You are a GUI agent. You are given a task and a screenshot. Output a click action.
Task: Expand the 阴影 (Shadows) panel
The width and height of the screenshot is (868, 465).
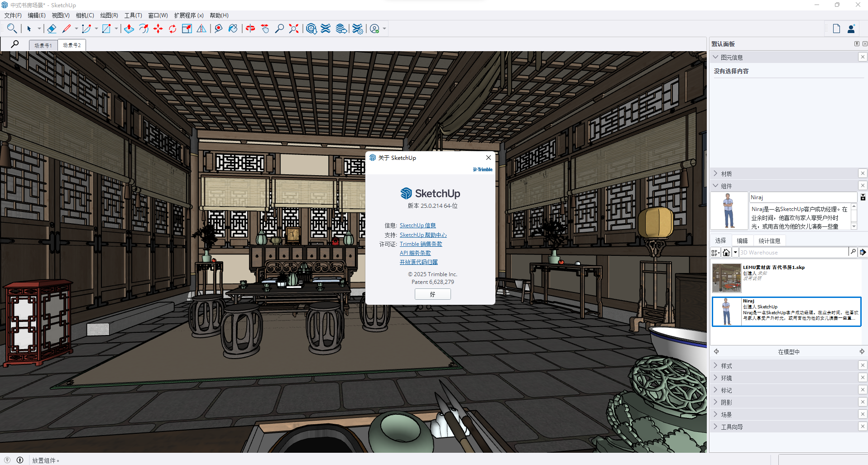726,403
